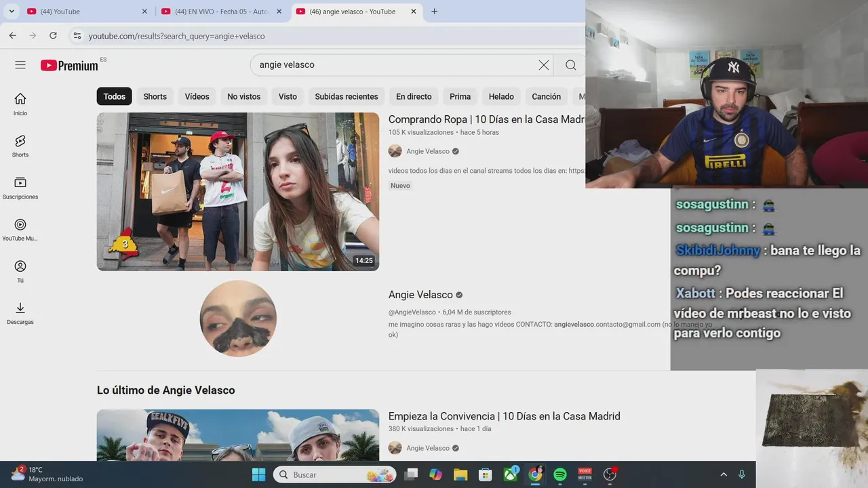This screenshot has height=488, width=868.
Task: Select the Subidas recientes chip
Action: point(346,96)
